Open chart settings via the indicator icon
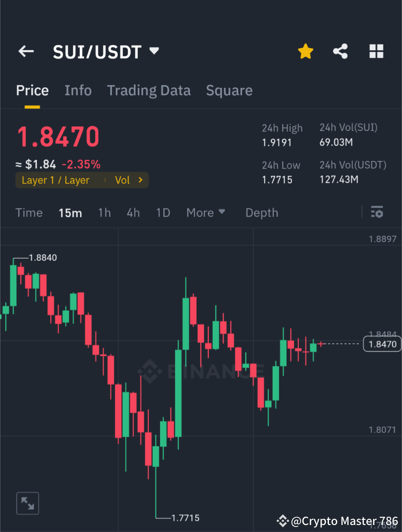The width and height of the screenshot is (402, 532). tap(377, 213)
